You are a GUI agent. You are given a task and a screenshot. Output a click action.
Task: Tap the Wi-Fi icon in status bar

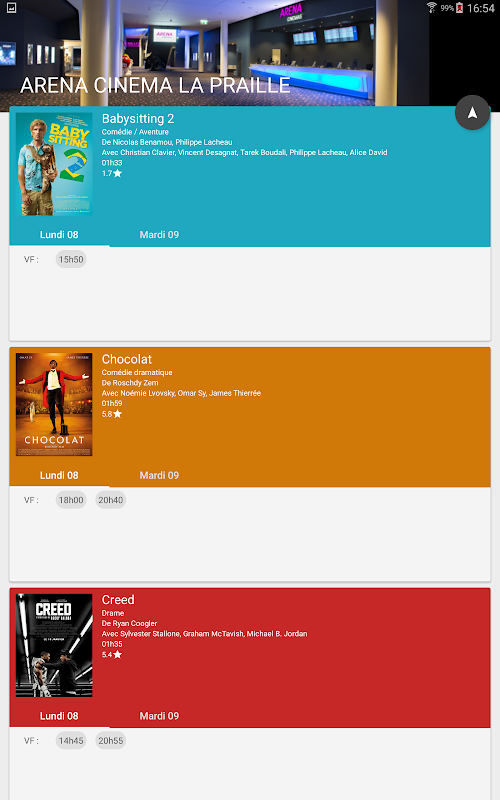(432, 8)
